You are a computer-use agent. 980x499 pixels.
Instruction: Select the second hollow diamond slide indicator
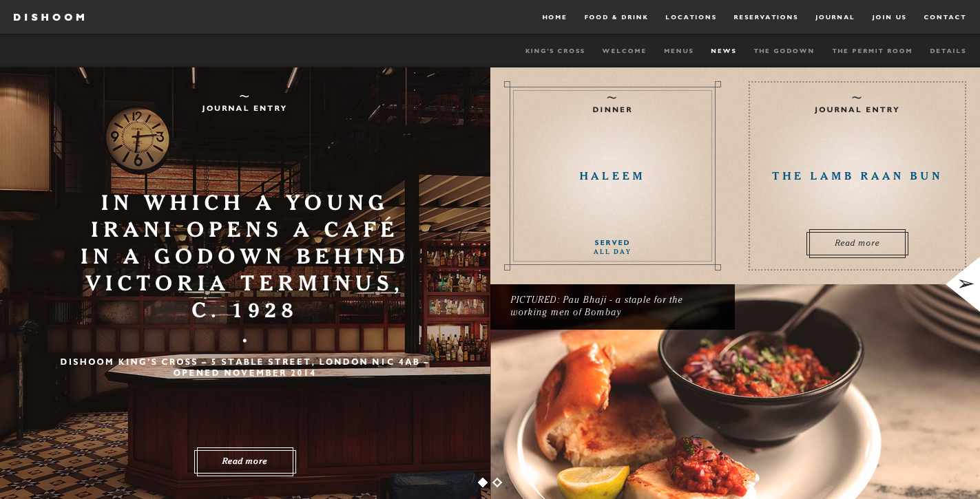pos(497,482)
